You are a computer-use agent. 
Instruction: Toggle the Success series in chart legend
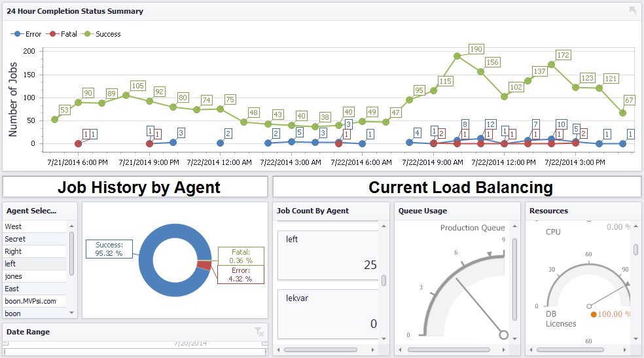click(101, 34)
